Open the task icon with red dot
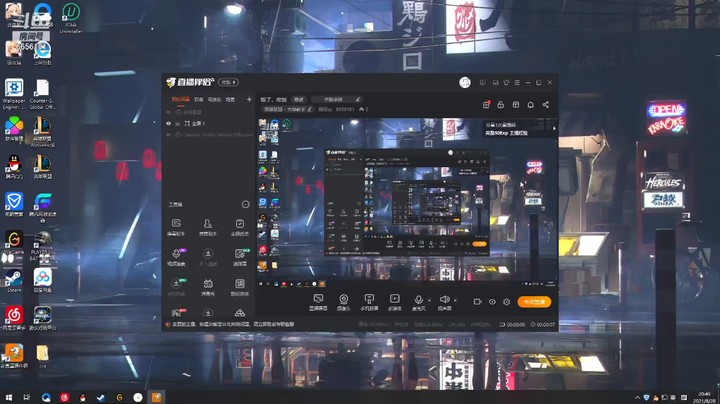720x404 pixels. pyautogui.click(x=486, y=105)
